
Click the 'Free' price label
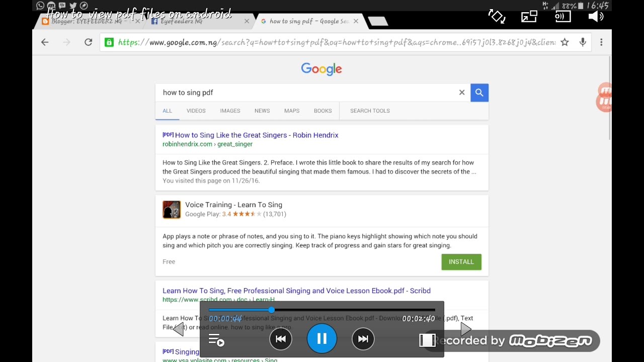point(169,261)
